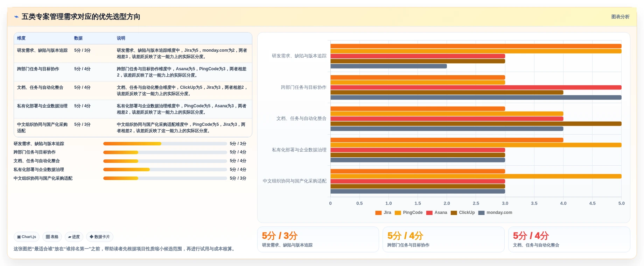Click the progress bar for 跨部门任务与目标协作
Image resolution: width=644 pixels, height=266 pixels.
coord(165,152)
